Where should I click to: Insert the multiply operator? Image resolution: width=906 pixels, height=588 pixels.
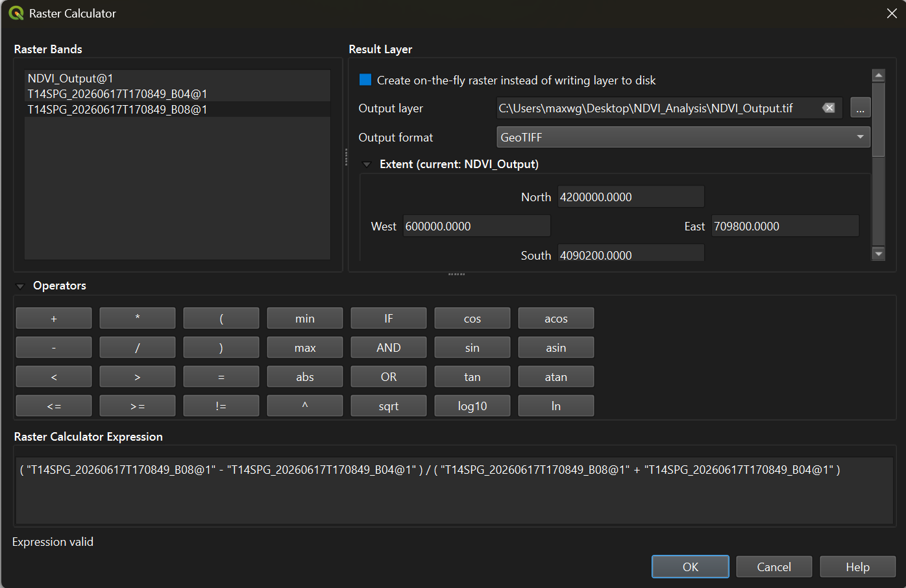[x=138, y=318]
